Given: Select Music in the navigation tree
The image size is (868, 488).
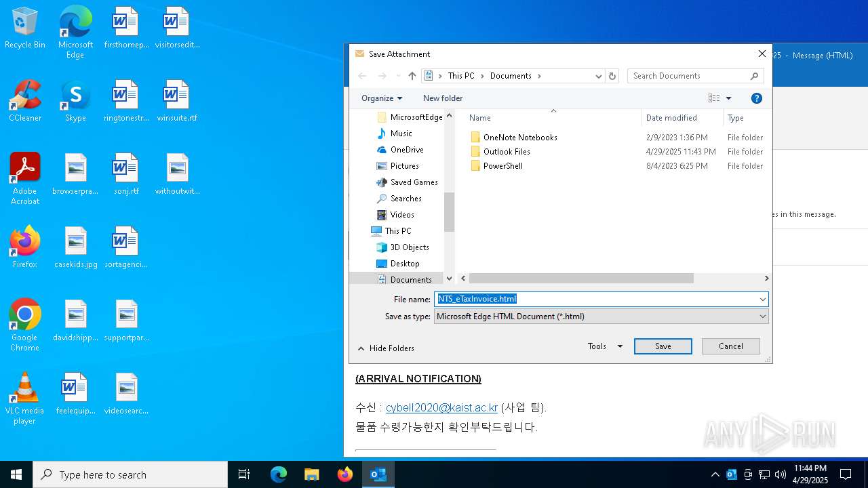Looking at the screenshot, I should point(401,134).
